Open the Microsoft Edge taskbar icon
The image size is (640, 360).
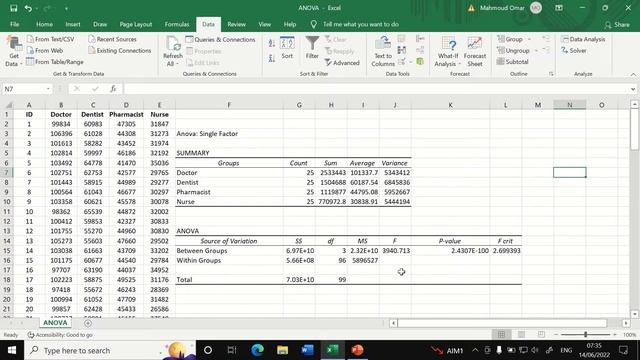coord(257,350)
